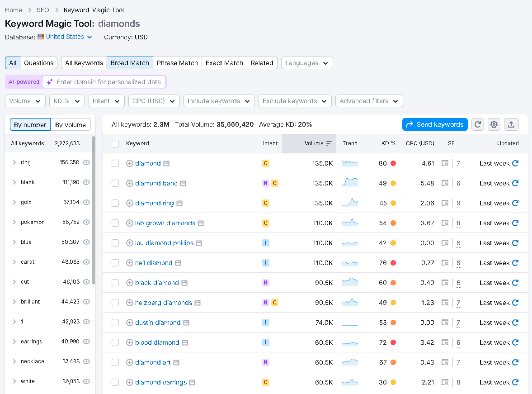View SERP features icon for 'diamond ring'
Screen dimensions: 532x394
[x=445, y=203]
